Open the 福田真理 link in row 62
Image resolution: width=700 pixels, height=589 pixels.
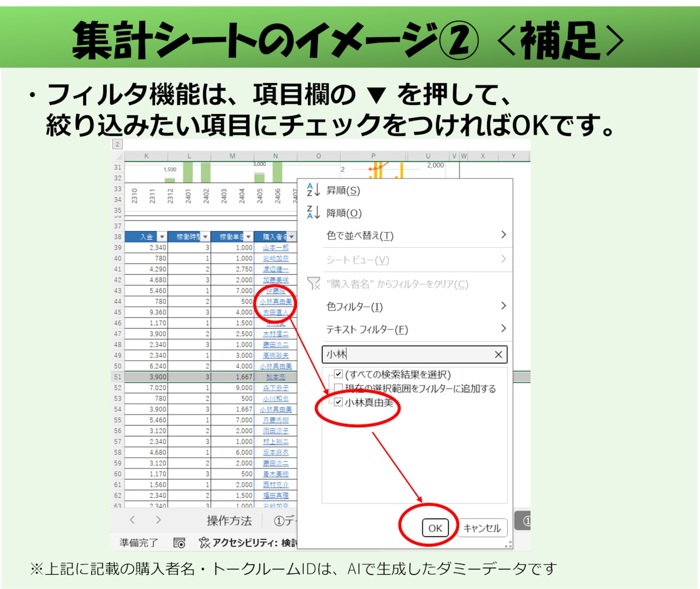[x=275, y=496]
